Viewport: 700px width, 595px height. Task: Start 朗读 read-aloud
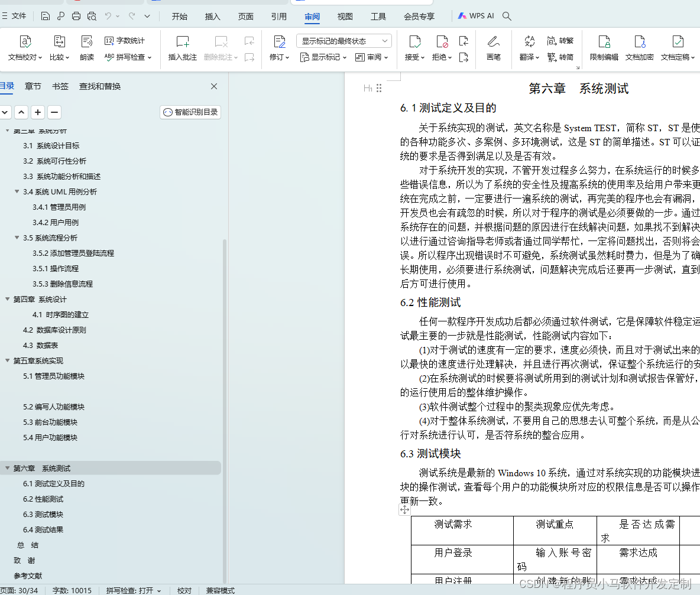pyautogui.click(x=86, y=49)
